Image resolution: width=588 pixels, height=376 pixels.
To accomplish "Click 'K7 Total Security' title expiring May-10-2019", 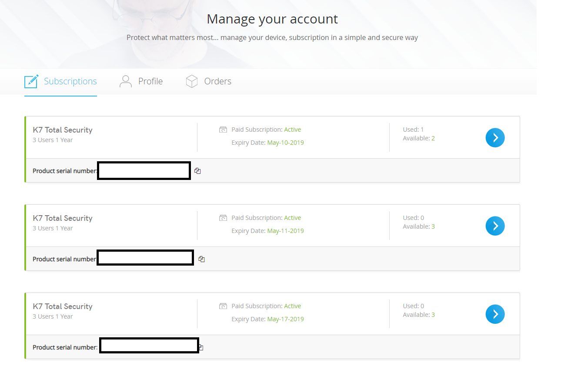I will click(x=63, y=130).
